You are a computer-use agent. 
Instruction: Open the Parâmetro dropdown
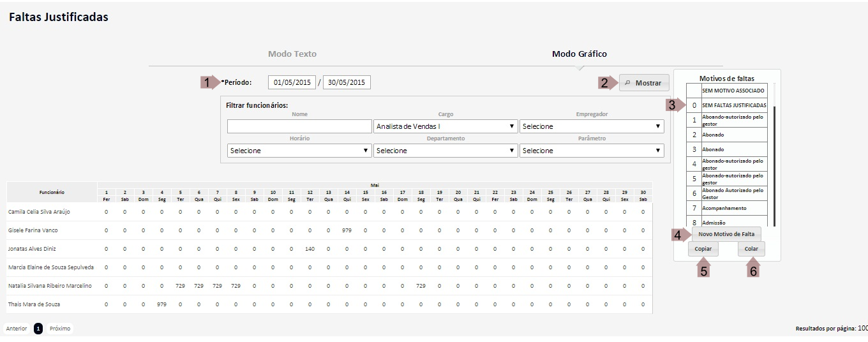point(592,151)
